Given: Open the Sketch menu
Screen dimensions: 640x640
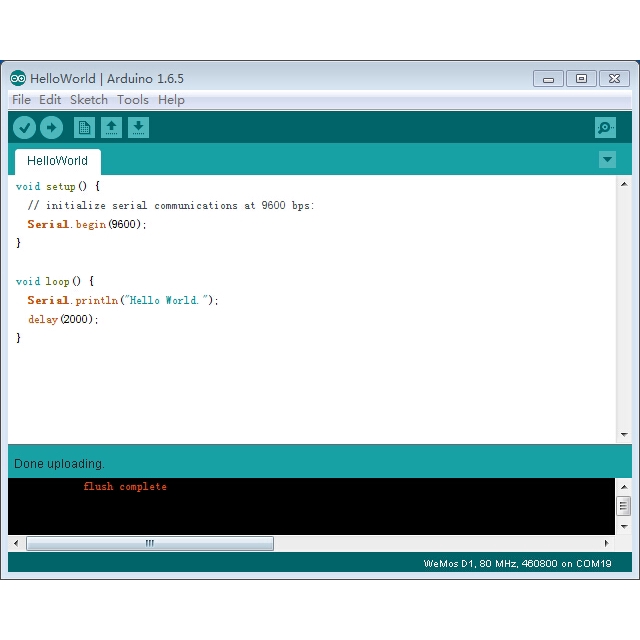Looking at the screenshot, I should point(89,100).
